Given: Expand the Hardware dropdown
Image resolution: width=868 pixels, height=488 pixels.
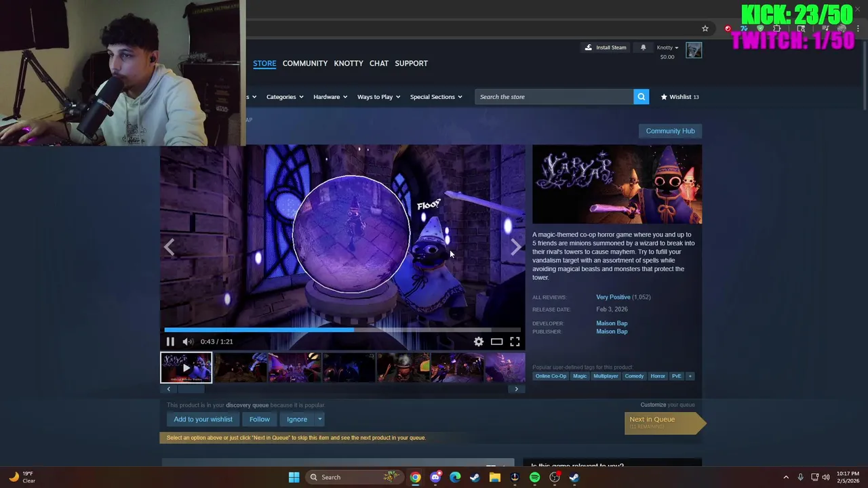Looking at the screenshot, I should click(x=330, y=97).
